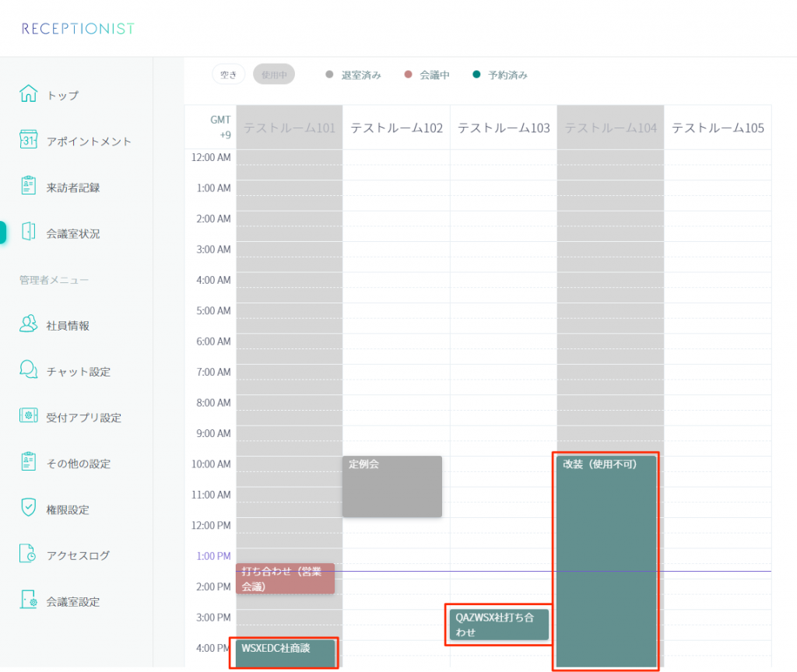The width and height of the screenshot is (797, 672).
Task: Click the 退室済み legend text
Action: (361, 75)
